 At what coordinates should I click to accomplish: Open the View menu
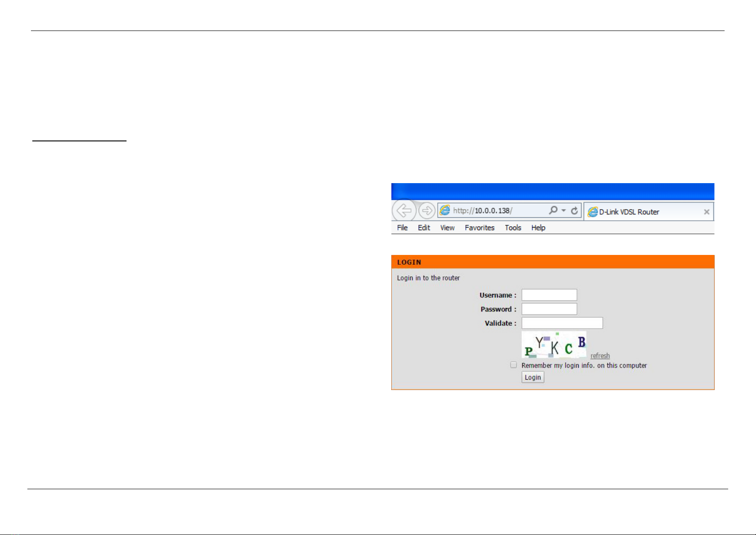coord(447,228)
